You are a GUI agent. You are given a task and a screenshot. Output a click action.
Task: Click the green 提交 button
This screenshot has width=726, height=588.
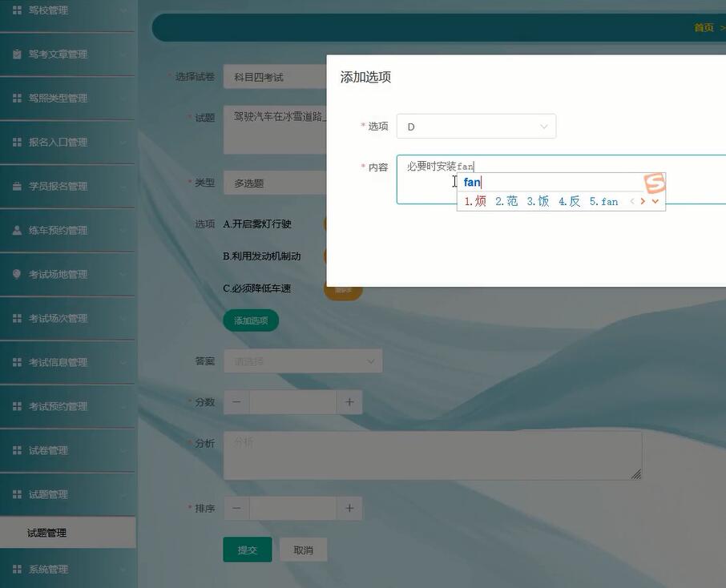[x=248, y=550]
